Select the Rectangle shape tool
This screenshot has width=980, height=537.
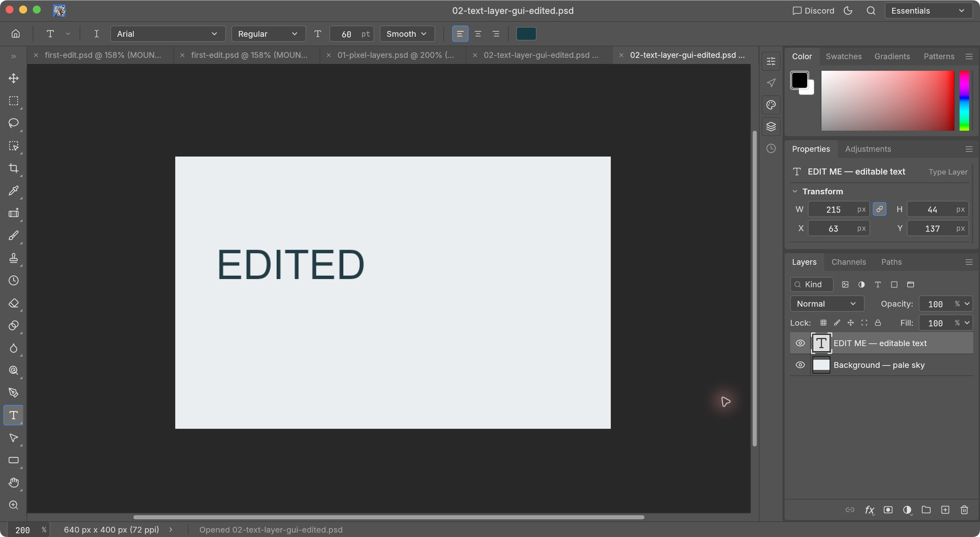(14, 460)
